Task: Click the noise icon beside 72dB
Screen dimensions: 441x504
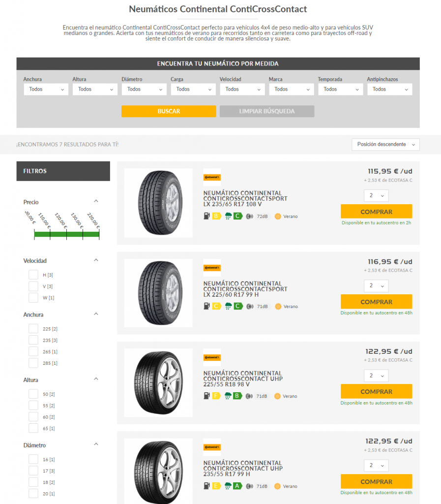Action: (249, 217)
